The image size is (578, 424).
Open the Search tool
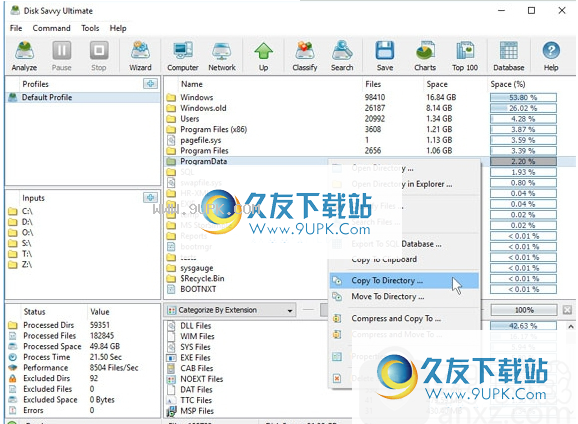click(x=342, y=56)
